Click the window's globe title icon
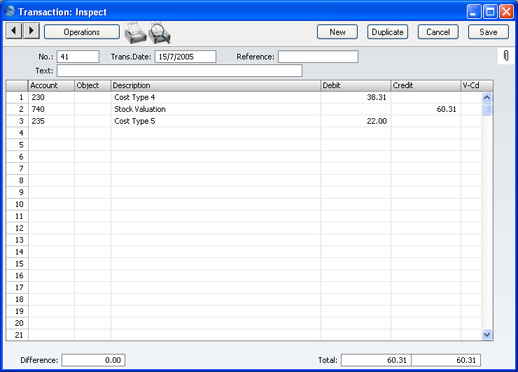 point(10,11)
